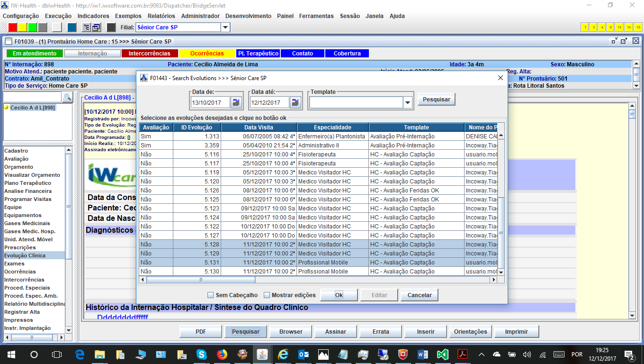Switch to the Intercorrências tab
Image resolution: width=644 pixels, height=364 pixels.
[x=149, y=54]
